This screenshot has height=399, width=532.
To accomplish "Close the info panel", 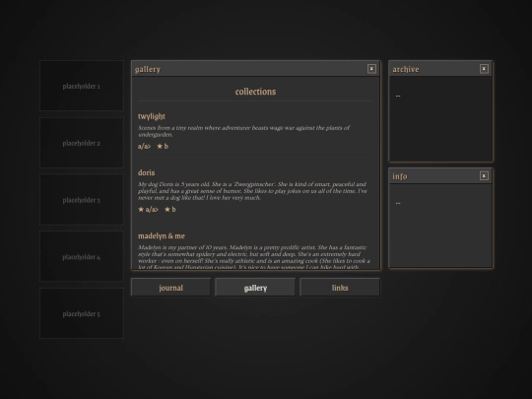I will [484, 175].
